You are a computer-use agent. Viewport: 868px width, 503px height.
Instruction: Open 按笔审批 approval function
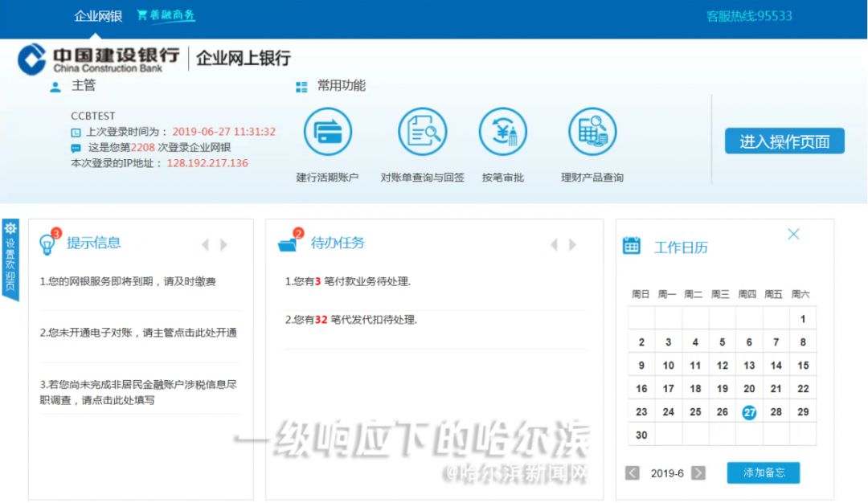click(x=503, y=133)
